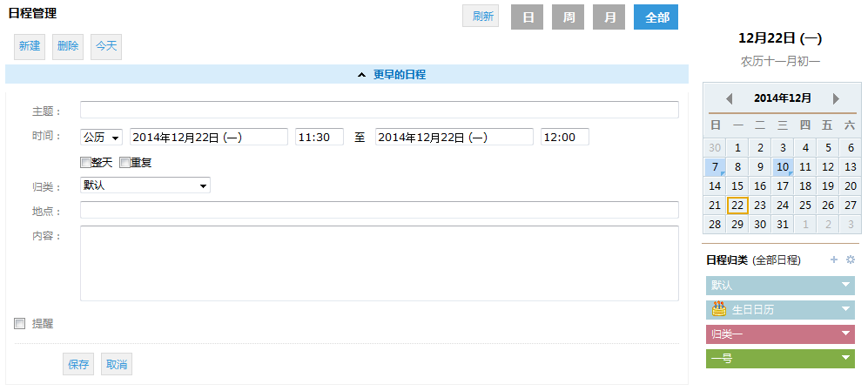This screenshot has height=391, width=868.
Task: Go to previous month in calendar
Action: pos(730,98)
